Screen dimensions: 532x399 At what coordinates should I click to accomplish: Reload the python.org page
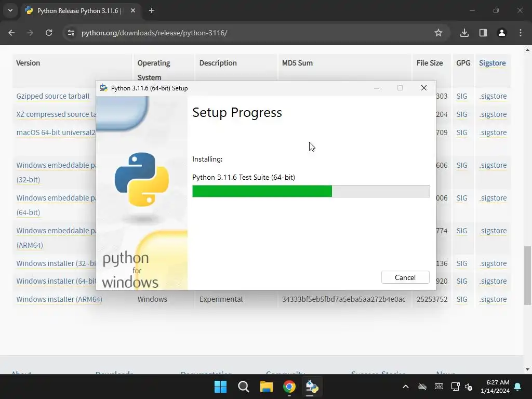(49, 33)
